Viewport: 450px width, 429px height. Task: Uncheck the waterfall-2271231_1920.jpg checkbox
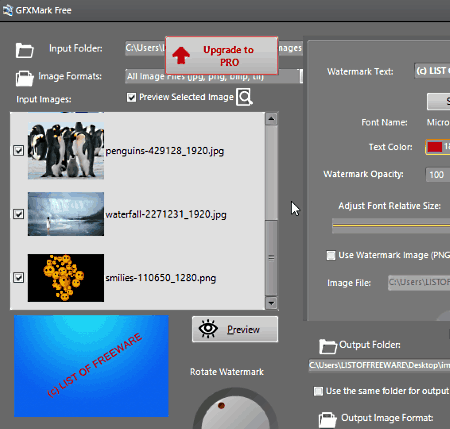(x=18, y=214)
